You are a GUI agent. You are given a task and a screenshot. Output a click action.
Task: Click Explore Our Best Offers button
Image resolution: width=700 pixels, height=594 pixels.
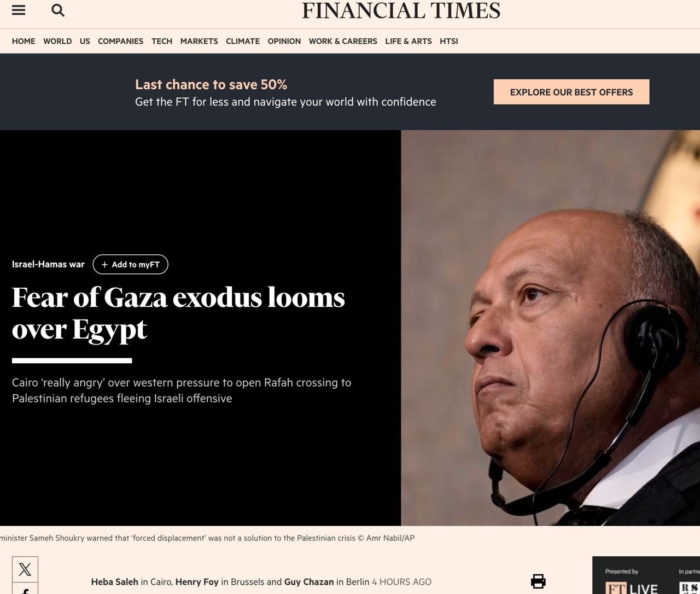tap(571, 92)
